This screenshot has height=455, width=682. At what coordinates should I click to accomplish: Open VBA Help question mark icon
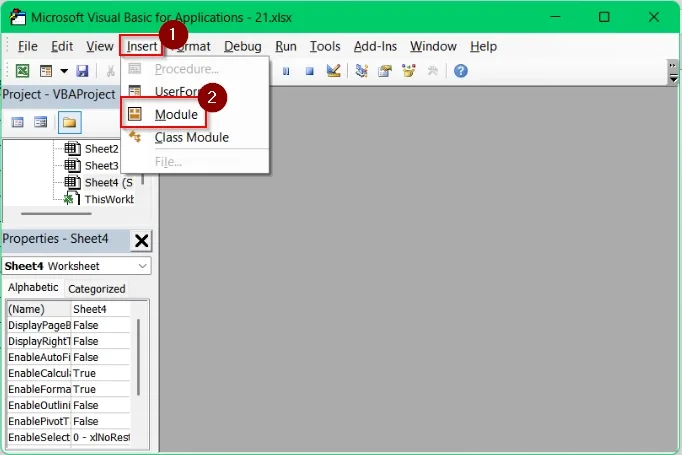(x=461, y=70)
